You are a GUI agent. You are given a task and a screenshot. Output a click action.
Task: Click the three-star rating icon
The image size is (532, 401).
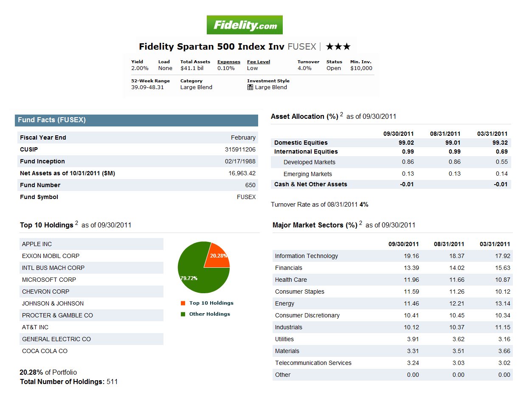[338, 47]
